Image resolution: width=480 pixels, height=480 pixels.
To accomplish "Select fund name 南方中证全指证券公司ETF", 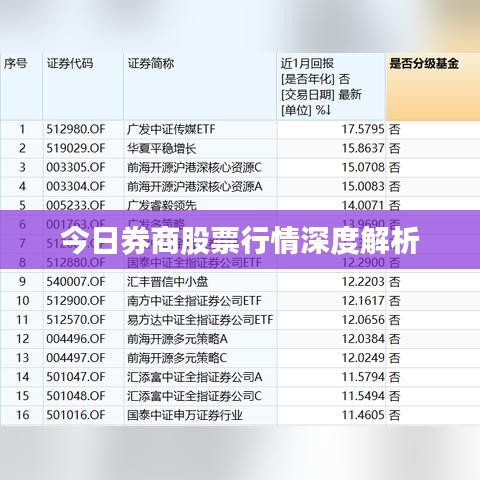I will [x=194, y=301].
